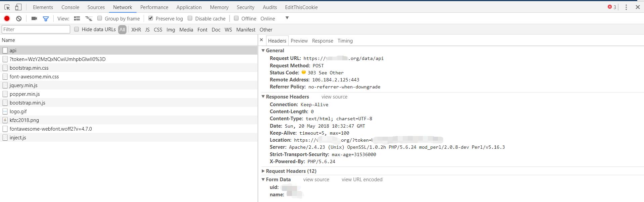Filter requests by Manifest

[246, 29]
